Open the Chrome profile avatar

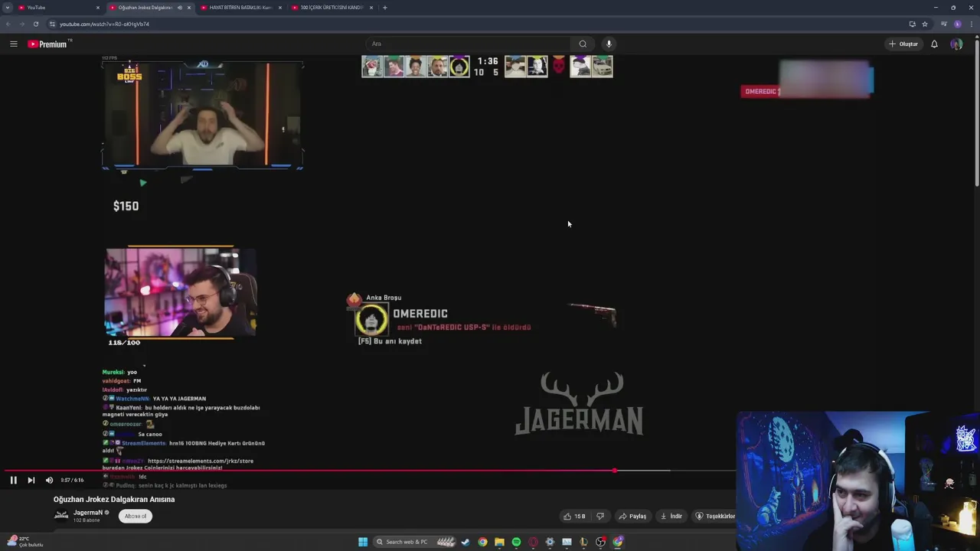coord(958,24)
